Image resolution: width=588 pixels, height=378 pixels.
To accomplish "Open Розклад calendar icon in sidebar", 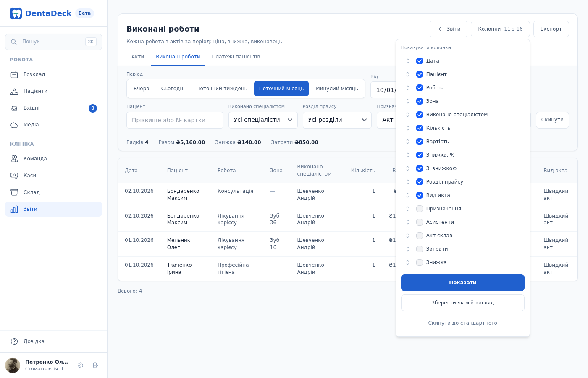I will tap(14, 75).
